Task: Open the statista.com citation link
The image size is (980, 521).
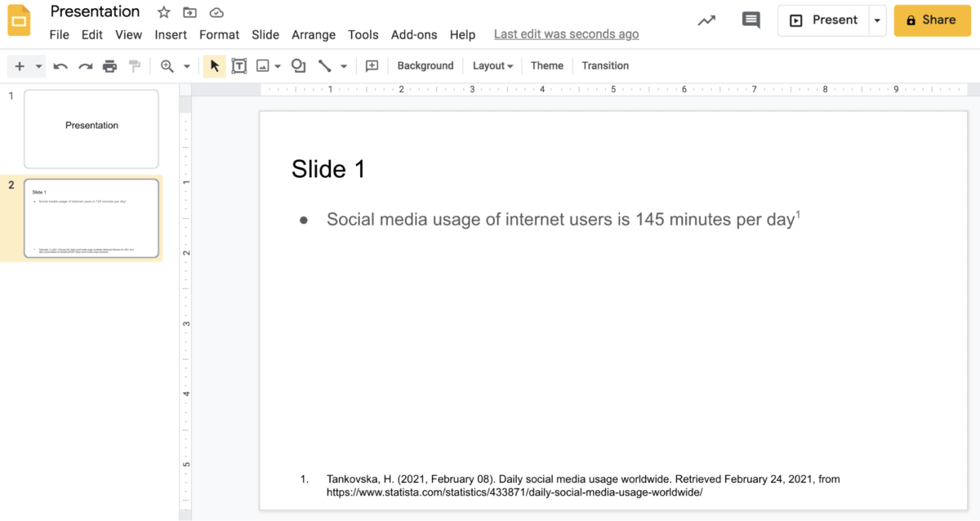Action: 514,492
